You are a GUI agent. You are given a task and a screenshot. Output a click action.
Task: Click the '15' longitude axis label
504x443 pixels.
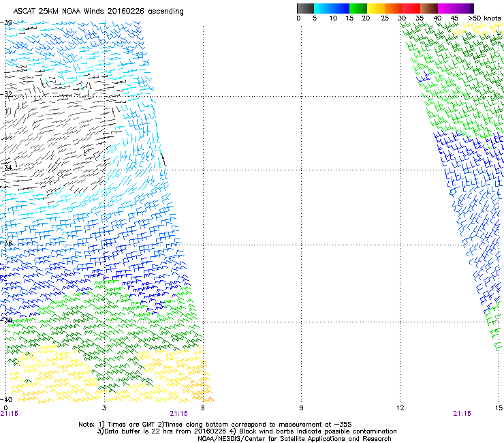[499, 408]
